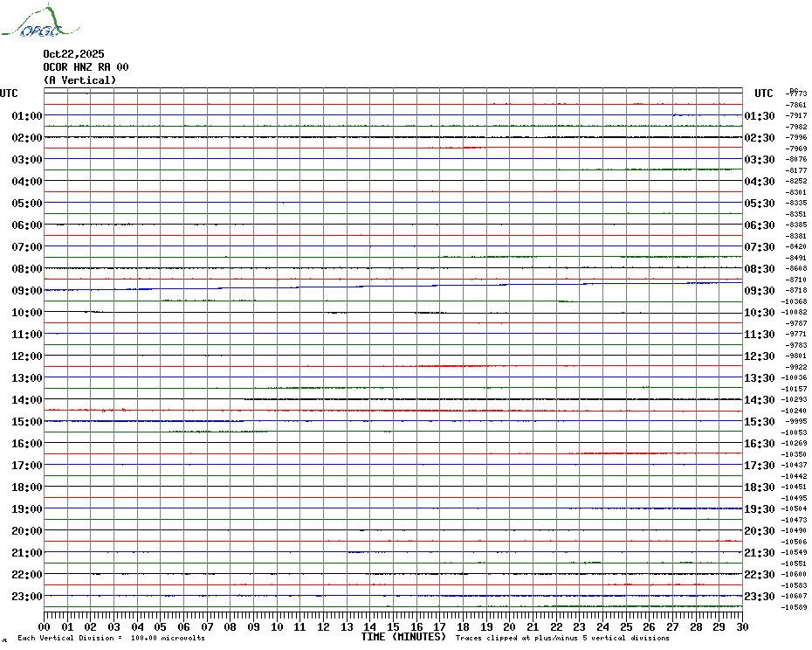Select the 09:00 hour marker on the left
Screen dimensions: 812x650
[27, 291]
